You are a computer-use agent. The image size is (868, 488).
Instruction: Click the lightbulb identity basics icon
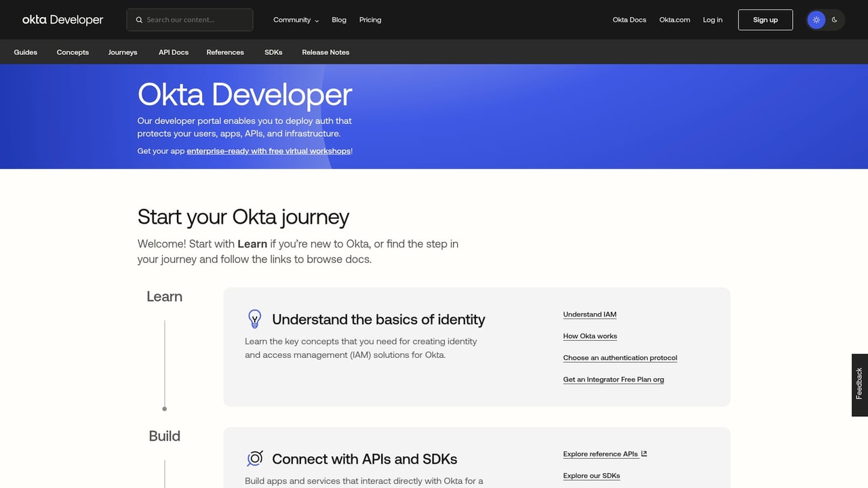(254, 319)
